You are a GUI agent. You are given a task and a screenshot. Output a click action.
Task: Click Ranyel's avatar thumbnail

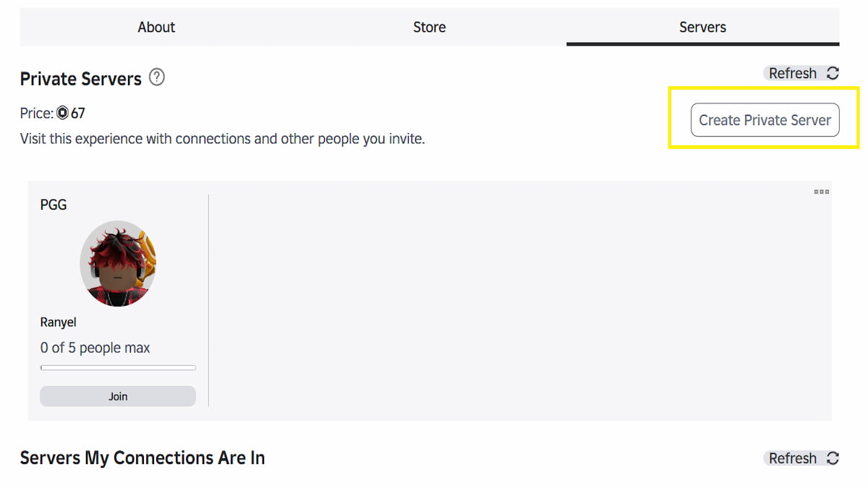pos(118,263)
